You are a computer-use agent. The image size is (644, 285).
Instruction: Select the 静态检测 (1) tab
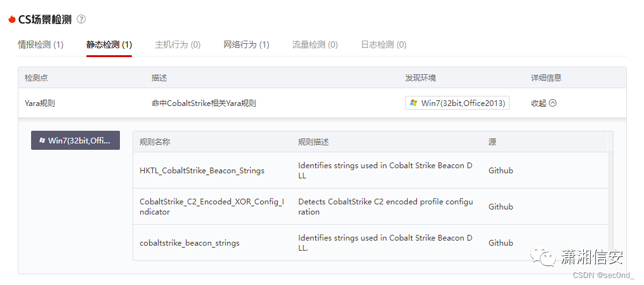click(x=109, y=44)
